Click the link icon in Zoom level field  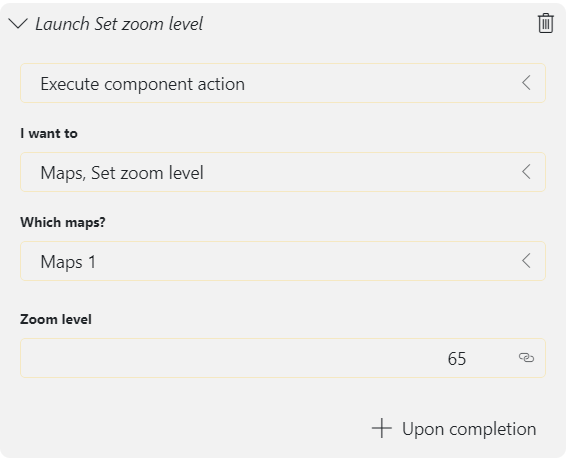coord(526,358)
